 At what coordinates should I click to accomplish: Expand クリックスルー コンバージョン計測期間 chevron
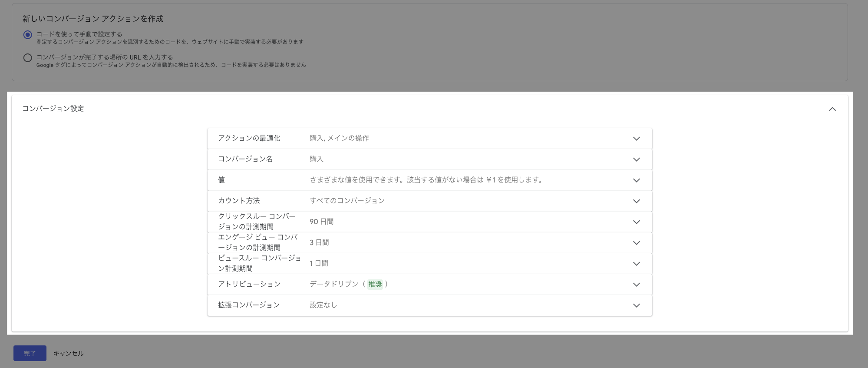point(636,222)
